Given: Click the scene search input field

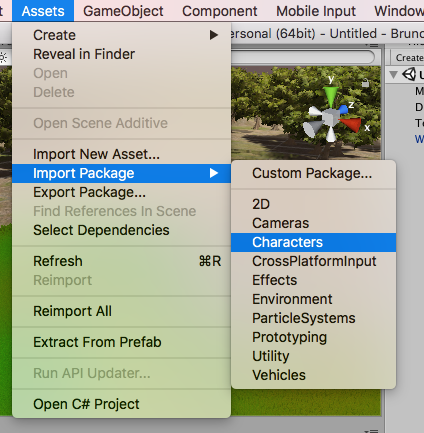Looking at the screenshot, I should 303,57.
